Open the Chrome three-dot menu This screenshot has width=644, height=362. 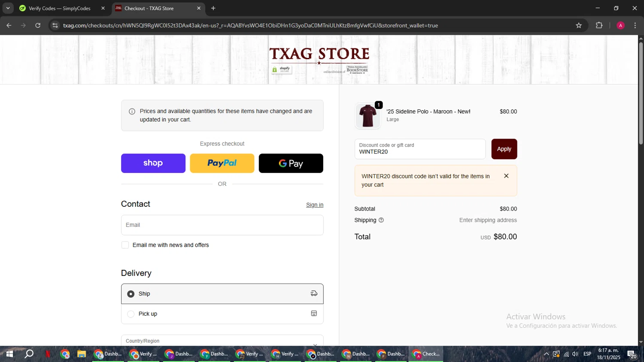pos(635,25)
